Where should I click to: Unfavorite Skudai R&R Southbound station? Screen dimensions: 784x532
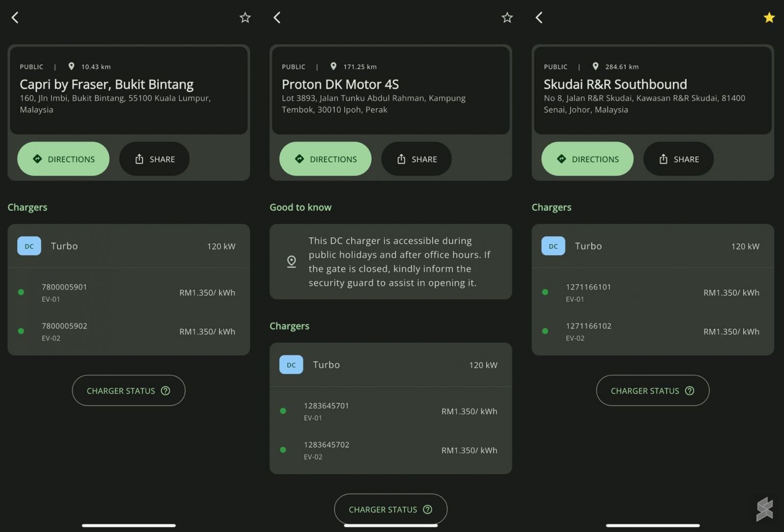click(x=769, y=18)
